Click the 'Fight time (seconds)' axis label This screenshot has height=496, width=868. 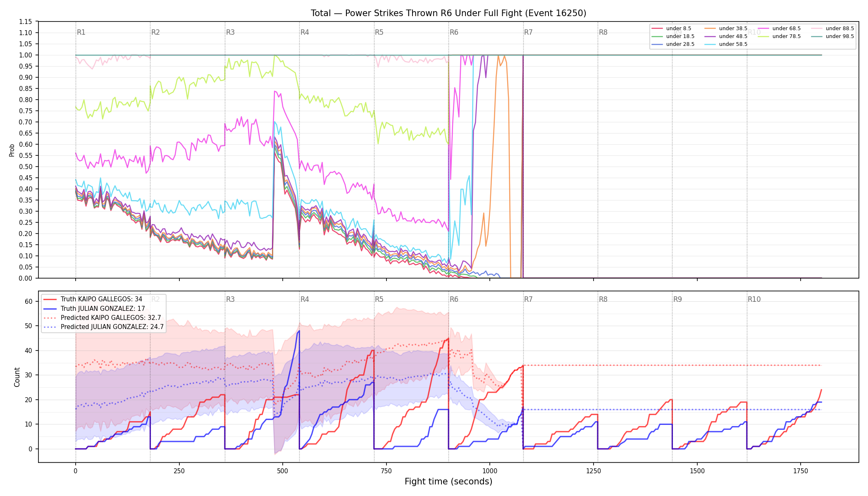point(448,482)
